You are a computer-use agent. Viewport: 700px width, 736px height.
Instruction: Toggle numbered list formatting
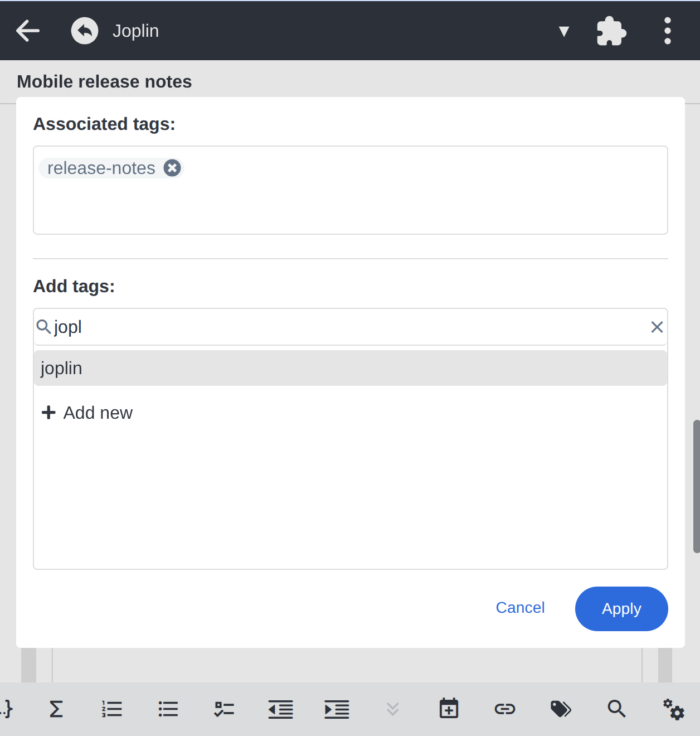[112, 709]
